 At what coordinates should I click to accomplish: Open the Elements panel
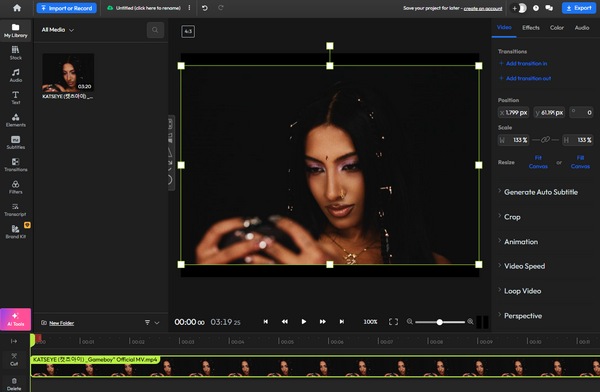16,120
